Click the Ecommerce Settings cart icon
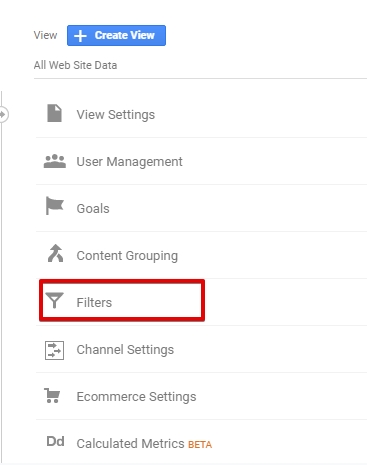Screen dimensions: 367x465 tap(52, 395)
